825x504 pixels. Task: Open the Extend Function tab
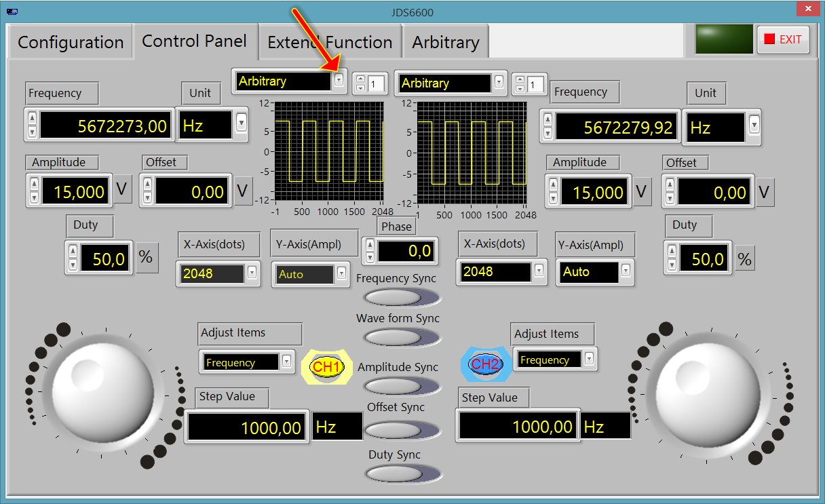pos(330,42)
